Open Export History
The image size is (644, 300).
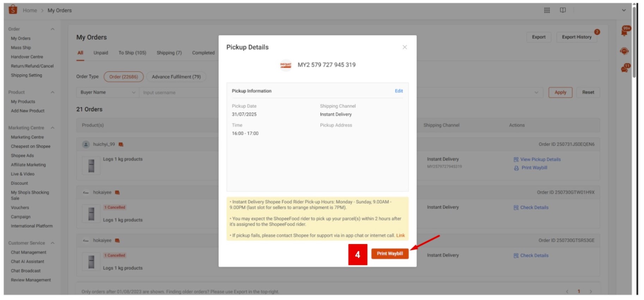(577, 37)
